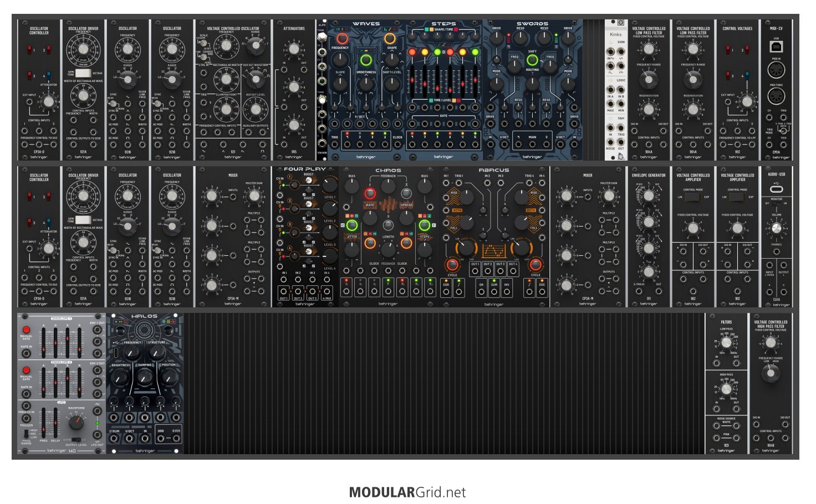This screenshot has height=504, width=816.
Task: Toggle switch 3 on the Control Voltages module
Action: (728, 76)
